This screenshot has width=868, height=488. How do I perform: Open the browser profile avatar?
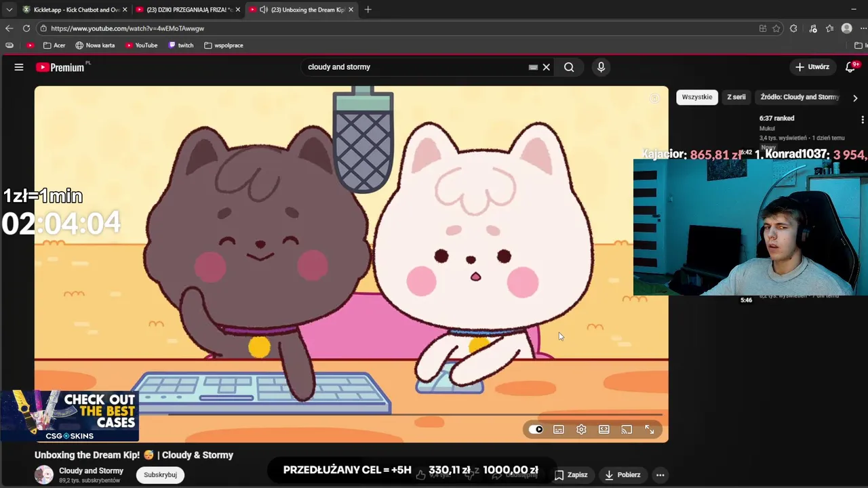(846, 28)
